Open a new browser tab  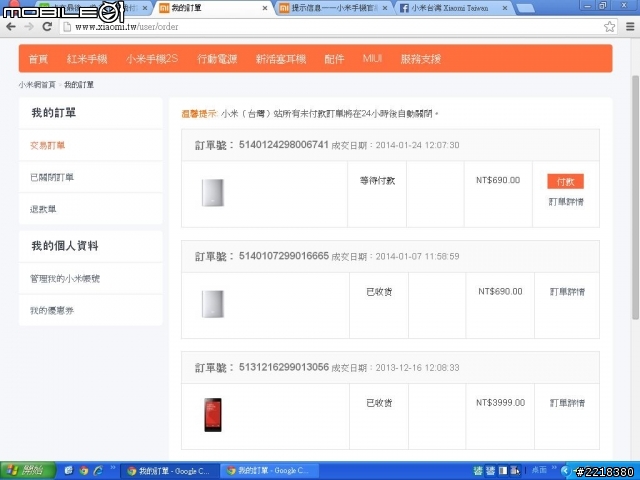tap(525, 8)
